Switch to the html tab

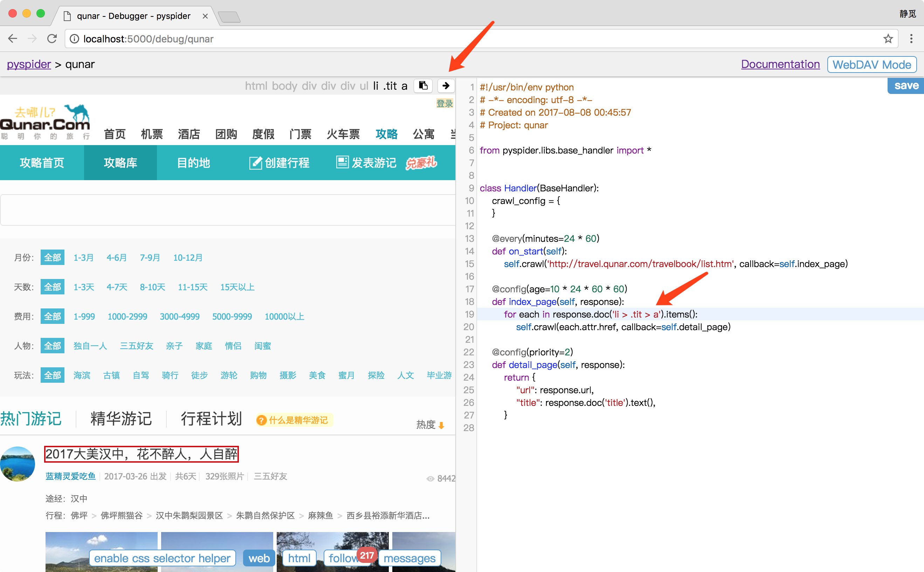[x=299, y=558]
